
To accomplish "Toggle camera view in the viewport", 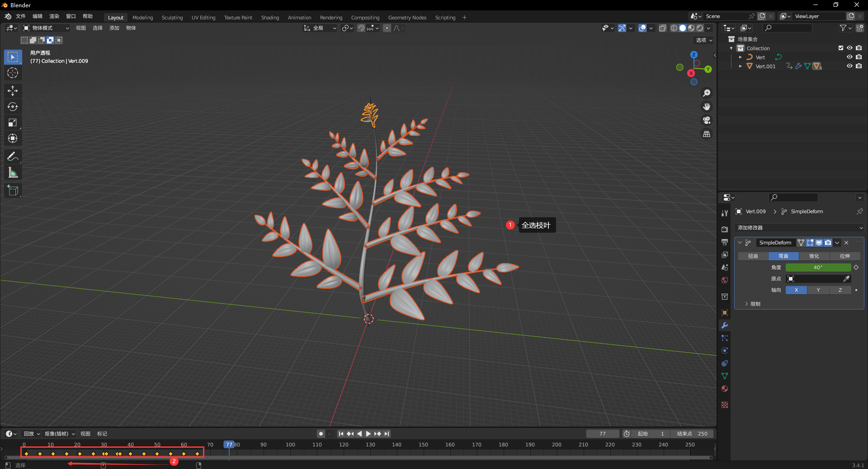I will point(707,120).
